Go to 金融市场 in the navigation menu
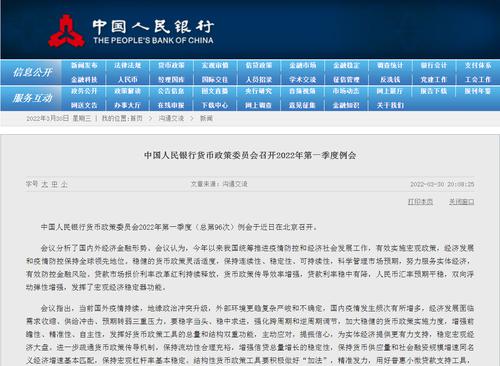 302,65
